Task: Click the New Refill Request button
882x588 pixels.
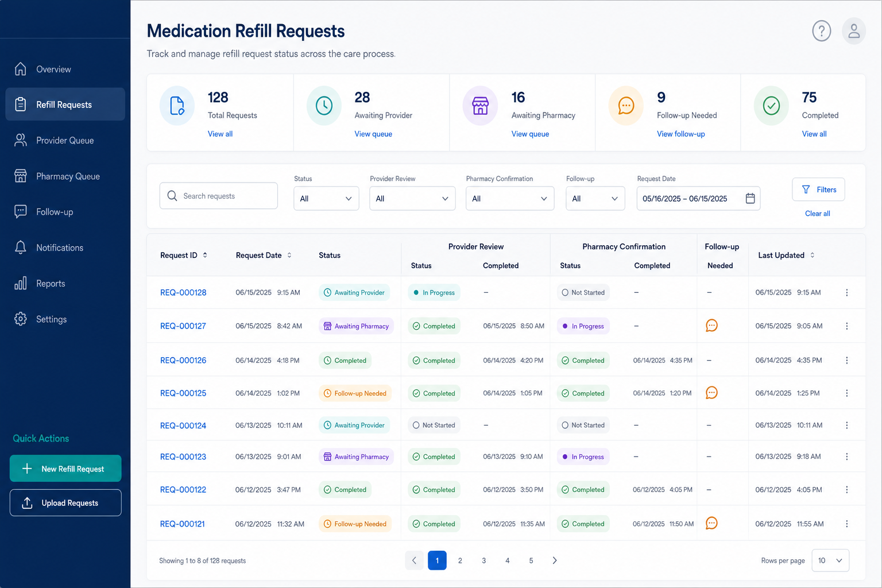Action: coord(65,469)
